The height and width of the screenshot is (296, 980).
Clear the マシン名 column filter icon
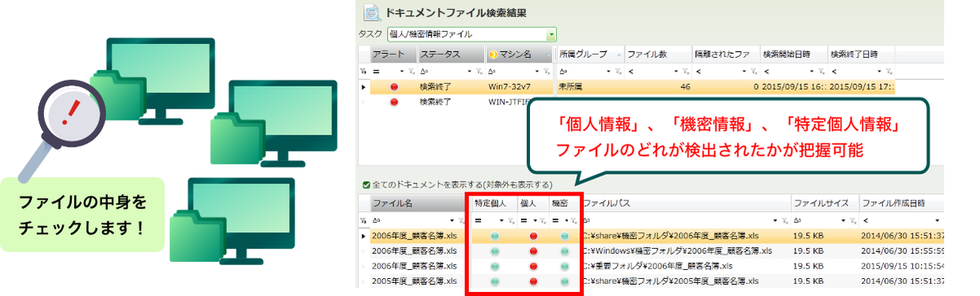click(546, 71)
